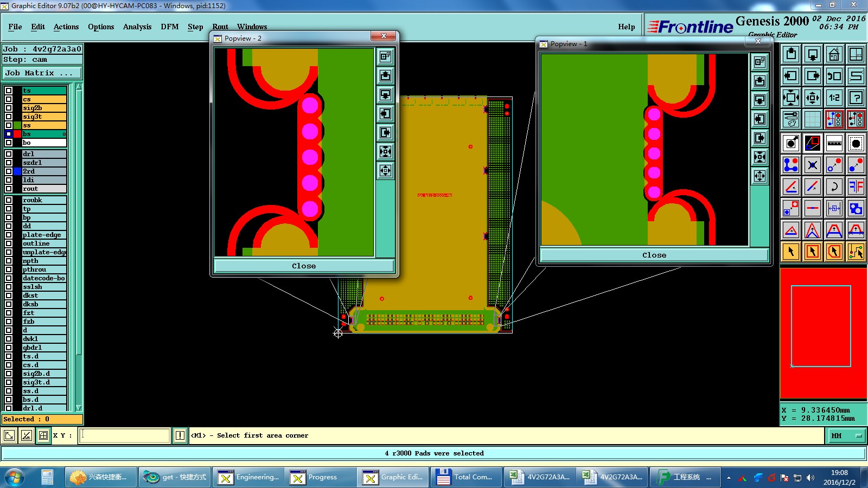Image resolution: width=868 pixels, height=488 pixels.
Task: Select the rectangle area selection arrow tool
Action: click(813, 252)
